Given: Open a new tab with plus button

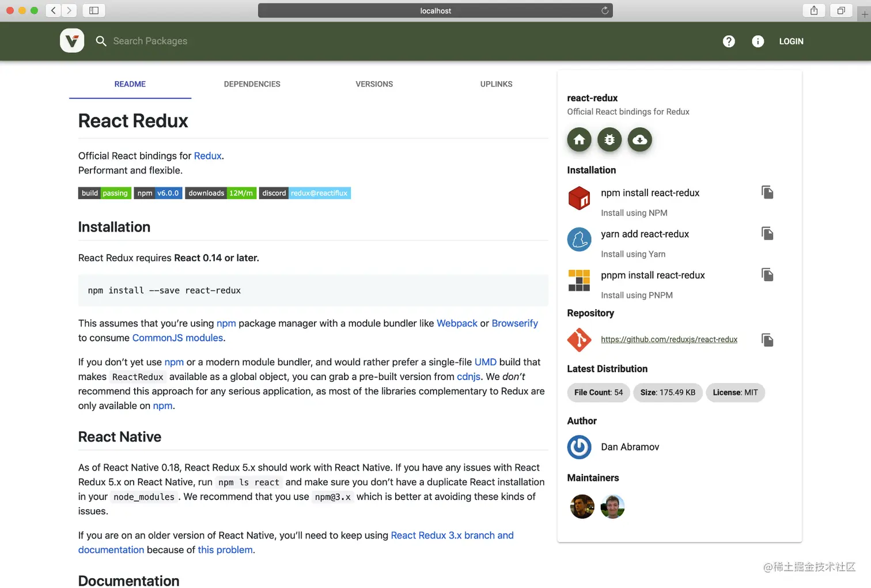Looking at the screenshot, I should point(864,14).
